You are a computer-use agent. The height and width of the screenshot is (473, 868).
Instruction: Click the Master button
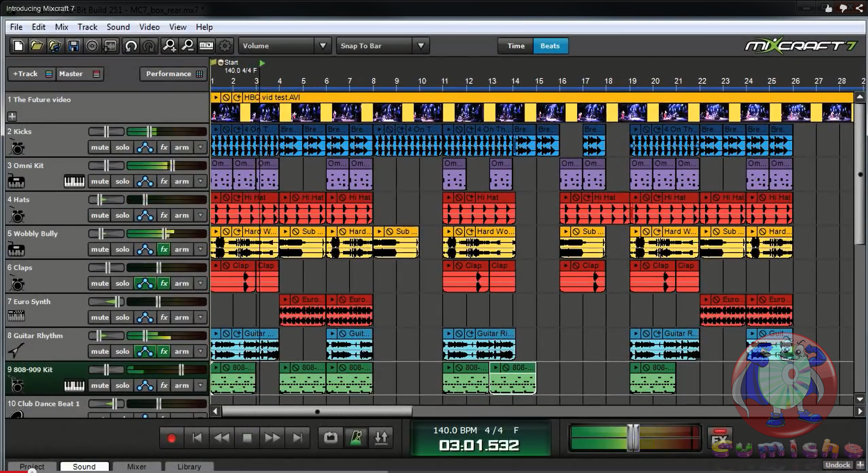click(79, 73)
